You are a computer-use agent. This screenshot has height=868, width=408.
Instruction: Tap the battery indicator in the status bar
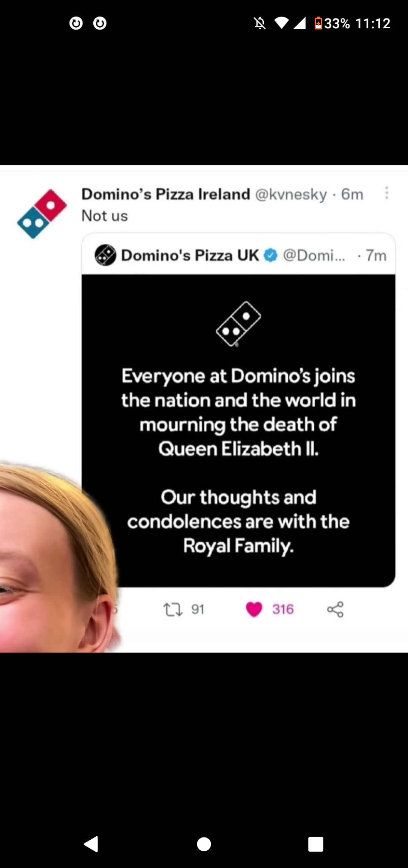[x=318, y=23]
